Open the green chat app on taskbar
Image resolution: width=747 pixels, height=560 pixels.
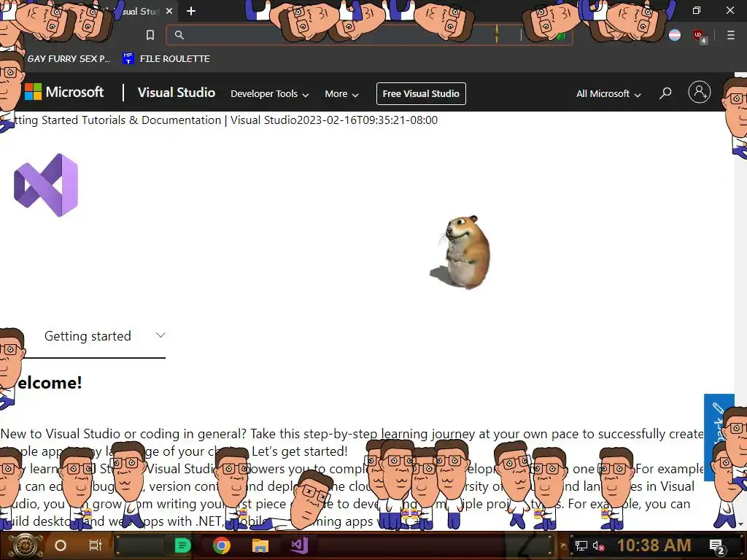click(182, 545)
